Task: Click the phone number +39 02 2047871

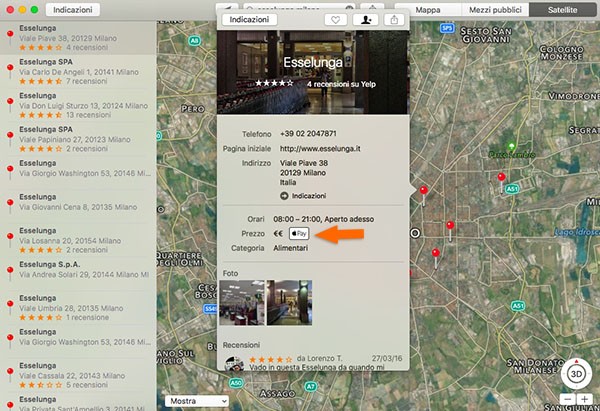Action: pos(308,134)
